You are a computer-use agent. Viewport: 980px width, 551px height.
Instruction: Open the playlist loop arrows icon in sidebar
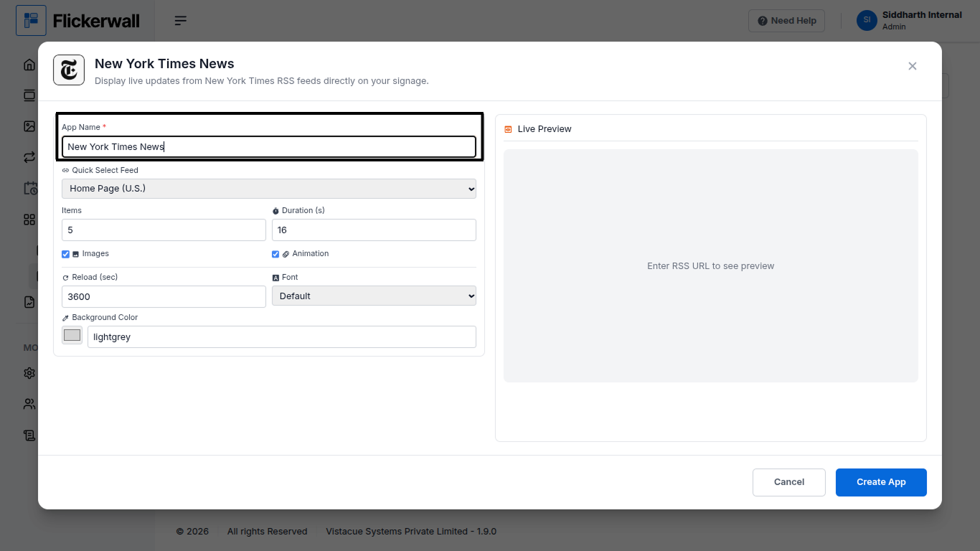pyautogui.click(x=29, y=157)
